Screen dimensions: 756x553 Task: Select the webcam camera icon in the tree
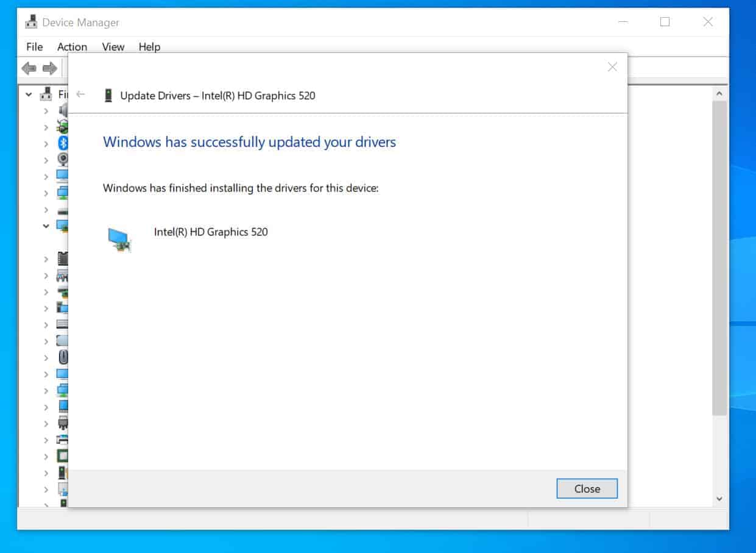(63, 160)
